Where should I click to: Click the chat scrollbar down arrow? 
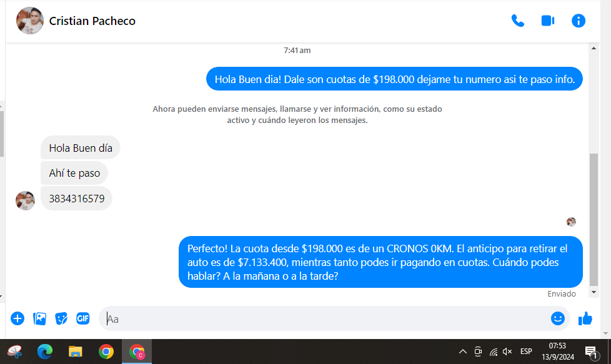tap(594, 292)
